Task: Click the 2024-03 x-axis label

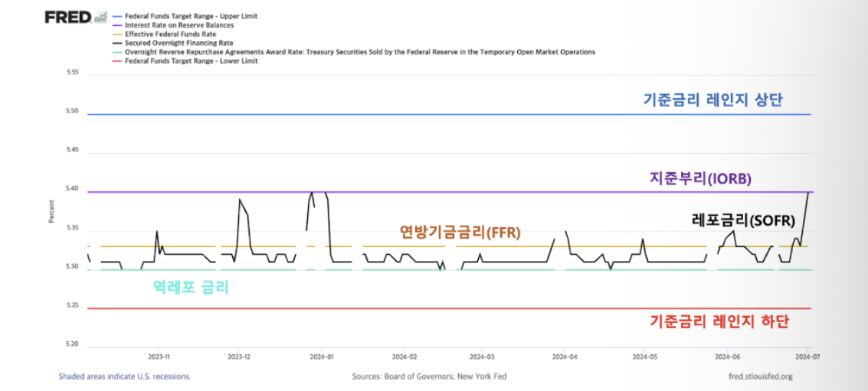Action: [482, 357]
